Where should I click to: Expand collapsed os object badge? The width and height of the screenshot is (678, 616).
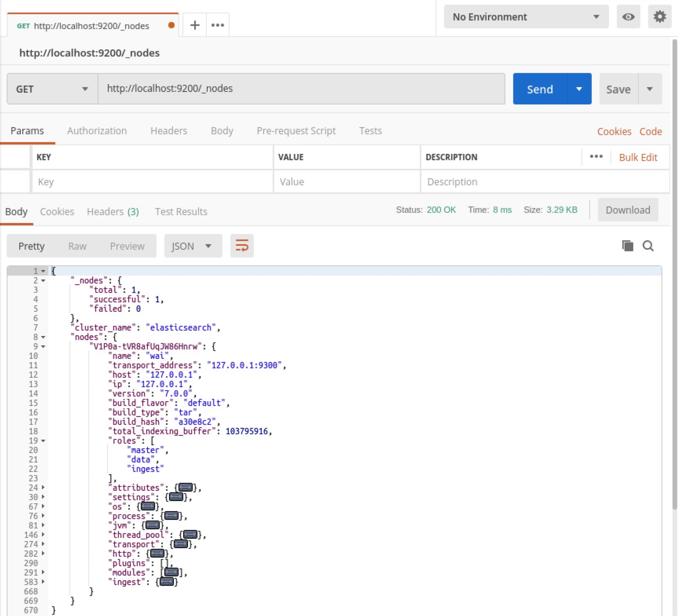tap(148, 506)
